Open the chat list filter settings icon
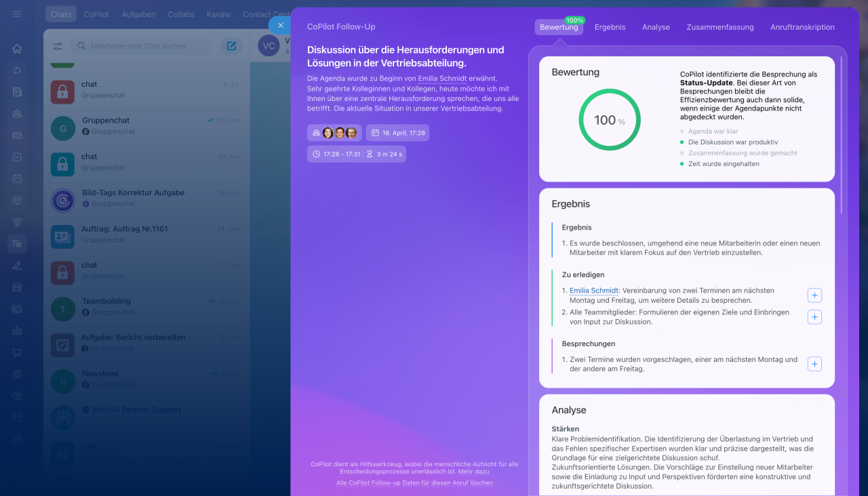 coord(58,46)
